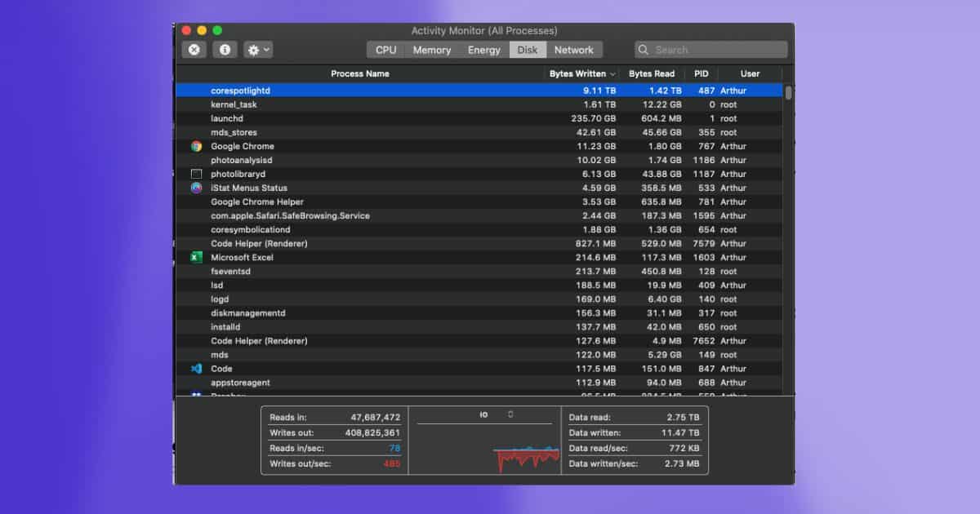Image resolution: width=980 pixels, height=514 pixels.
Task: Switch to the CPU tab
Action: pos(386,50)
